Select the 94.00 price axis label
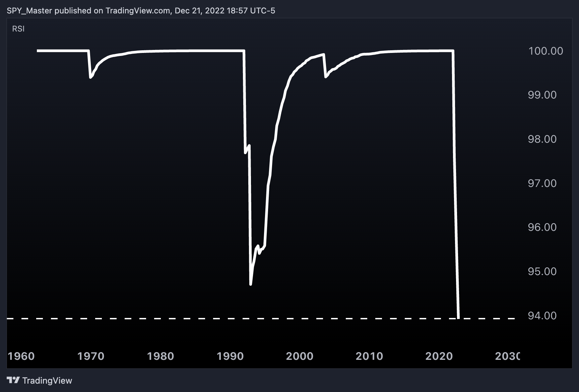This screenshot has width=579, height=392. pos(542,316)
